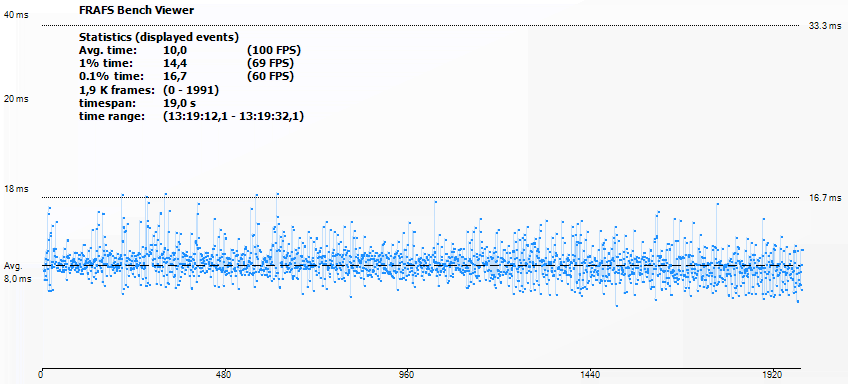Viewport: 848px width, 384px height.
Task: Click the '(60 FPS)' value
Action: [270, 76]
